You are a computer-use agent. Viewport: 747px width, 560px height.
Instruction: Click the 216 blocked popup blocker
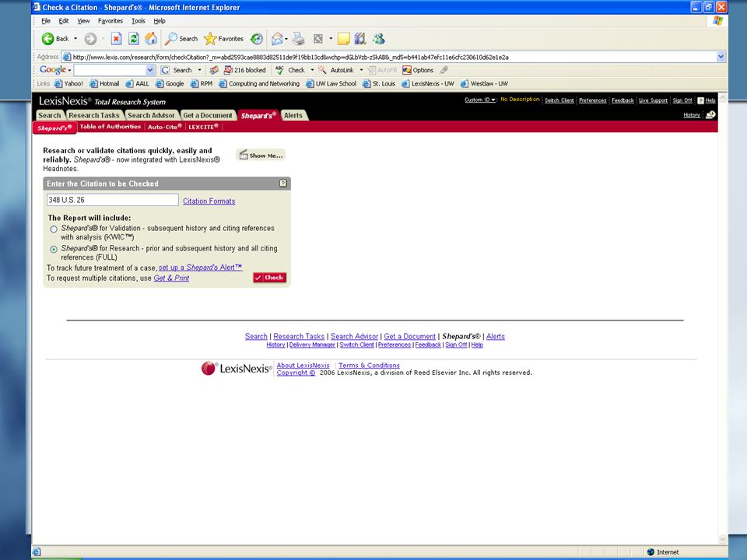pos(245,70)
